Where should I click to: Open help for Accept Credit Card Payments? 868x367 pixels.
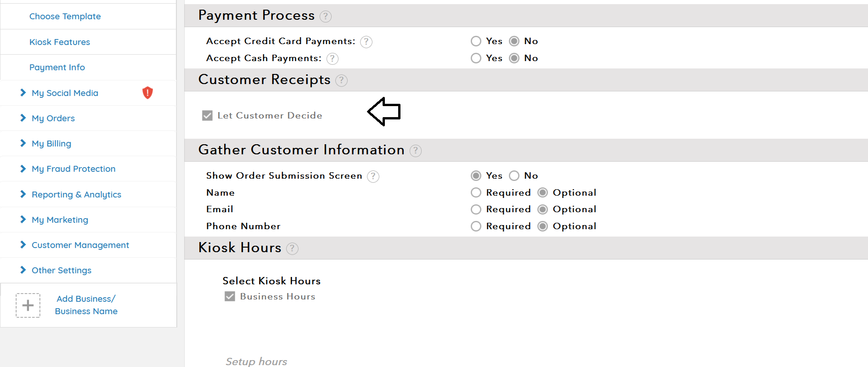point(366,42)
